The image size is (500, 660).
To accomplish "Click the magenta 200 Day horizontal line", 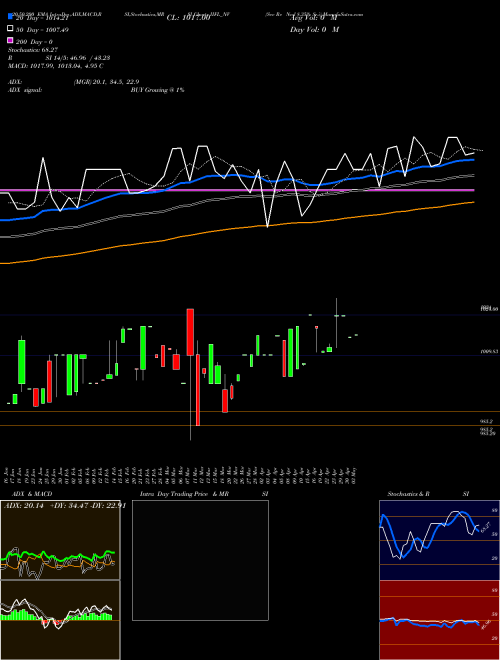I will [x=237, y=190].
